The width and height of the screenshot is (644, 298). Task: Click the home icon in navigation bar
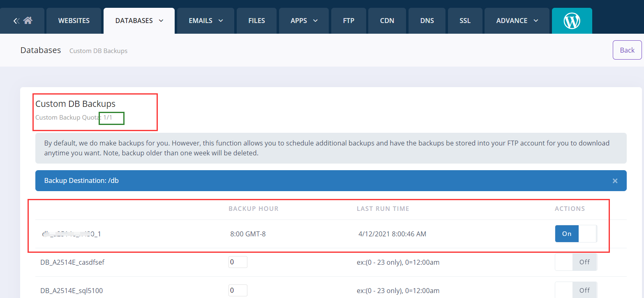(x=28, y=21)
